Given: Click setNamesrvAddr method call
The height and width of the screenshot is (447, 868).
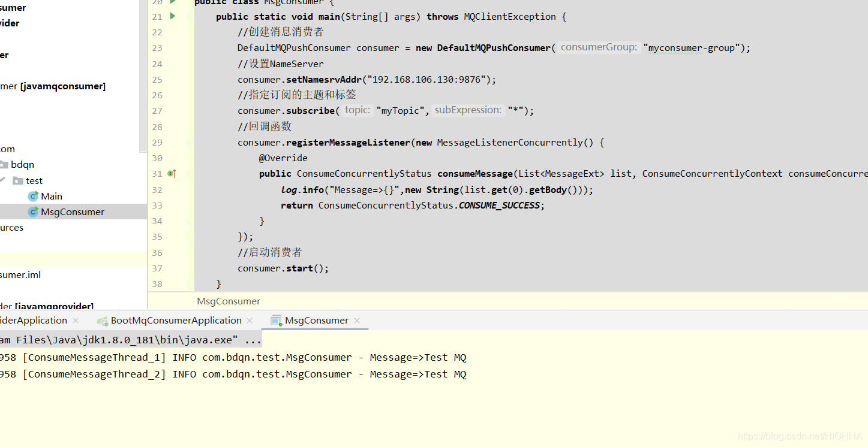Looking at the screenshot, I should pyautogui.click(x=324, y=80).
